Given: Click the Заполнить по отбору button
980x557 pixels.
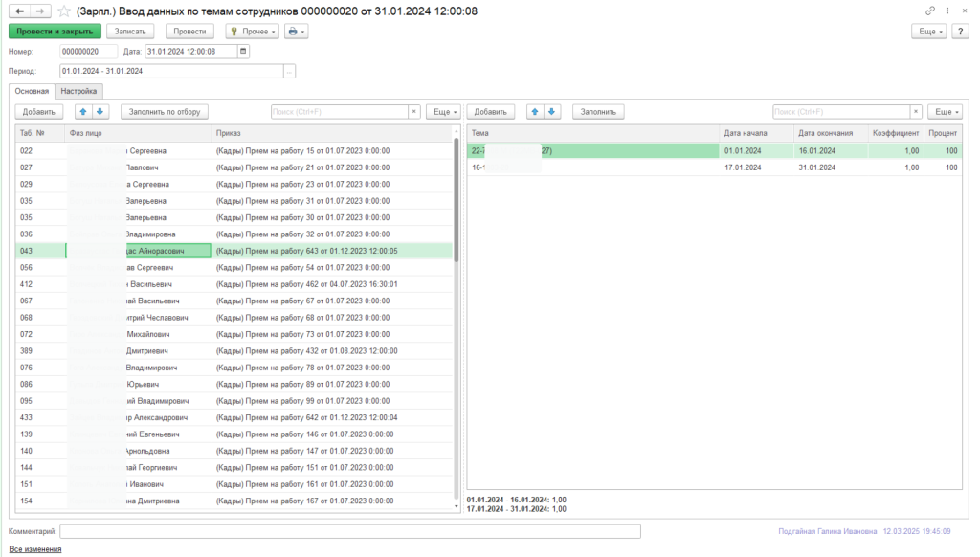Looking at the screenshot, I should point(165,112).
